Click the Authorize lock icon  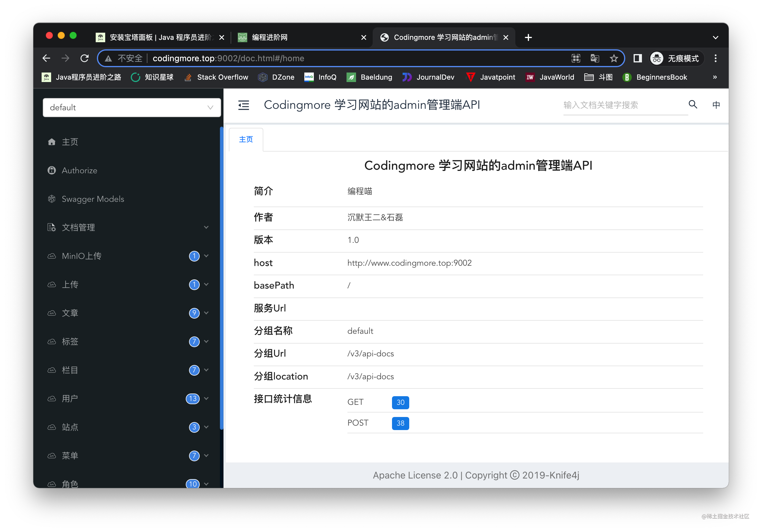tap(52, 170)
